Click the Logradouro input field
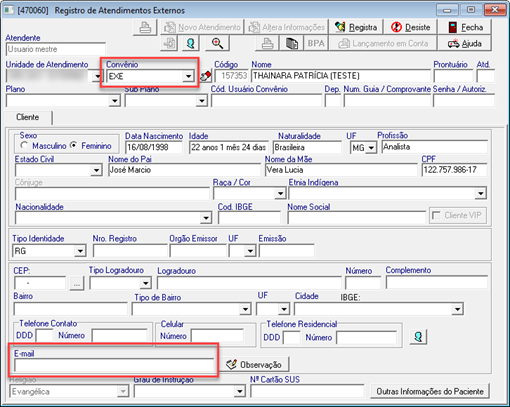The height and width of the screenshot is (407, 510). (249, 283)
